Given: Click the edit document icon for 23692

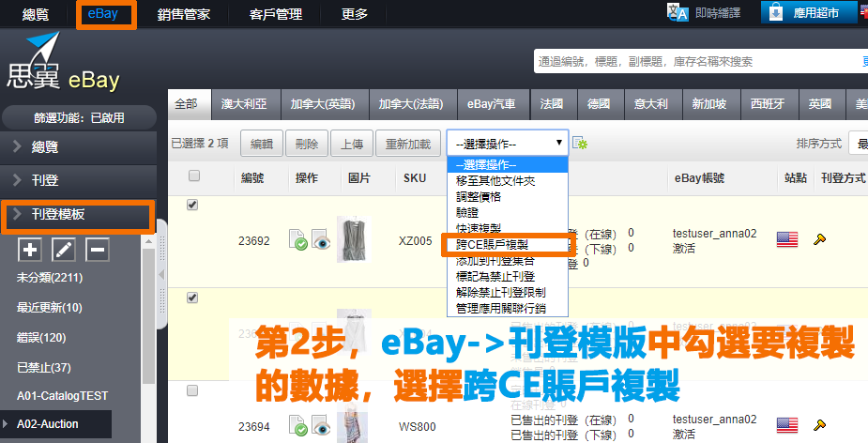Looking at the screenshot, I should (x=298, y=239).
